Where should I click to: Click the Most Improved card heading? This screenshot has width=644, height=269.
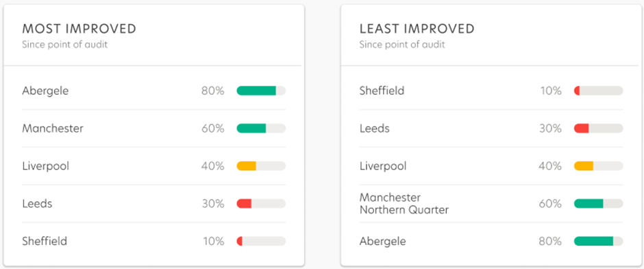point(79,29)
